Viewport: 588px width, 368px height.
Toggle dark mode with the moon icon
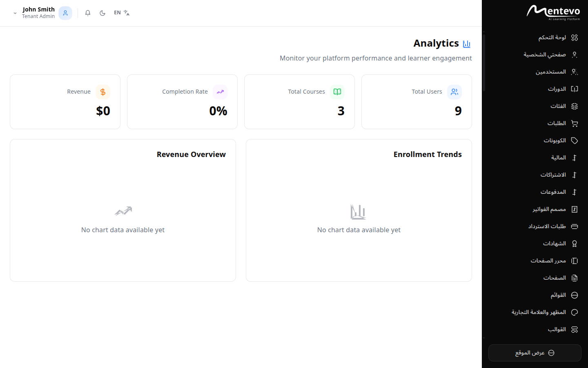pyautogui.click(x=102, y=13)
